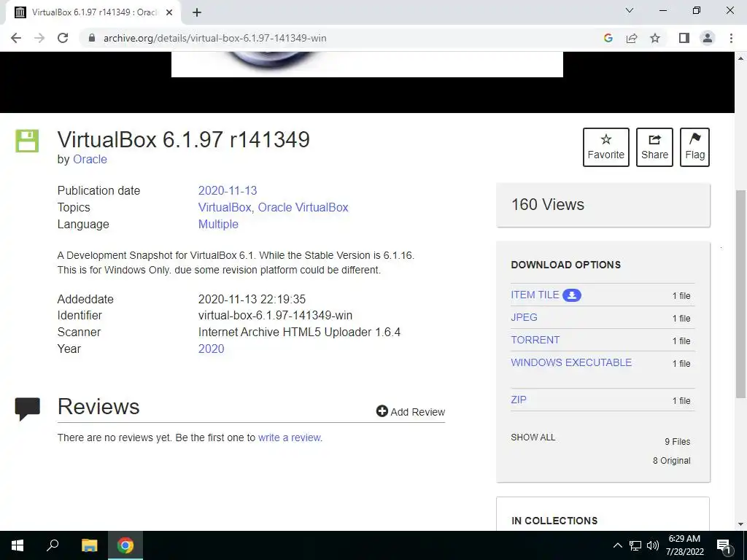Click the VirtualBox preview image at top
This screenshot has height=560, width=747.
(x=367, y=64)
